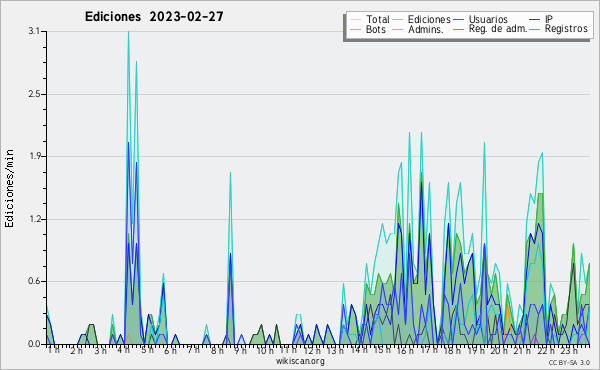Image resolution: width=600 pixels, height=370 pixels.
Task: Click the Bots legend label
Action: (x=376, y=29)
